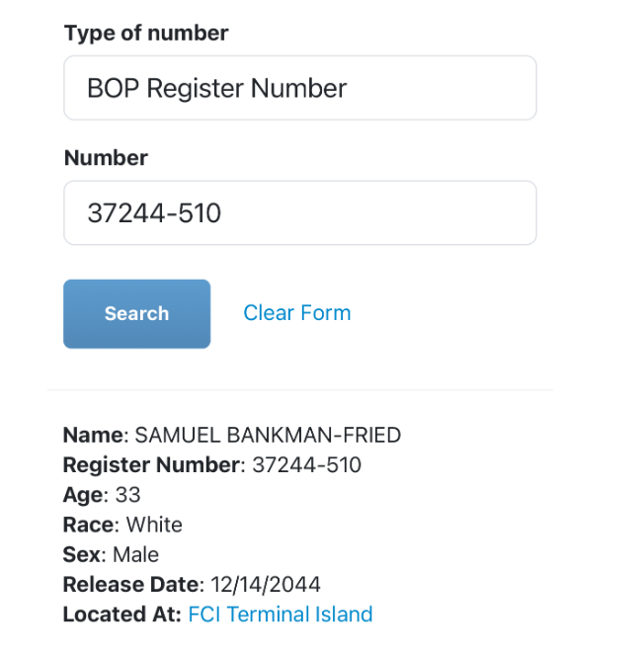Open the Type of number dropdown
The image size is (644, 653).
pyautogui.click(x=299, y=88)
